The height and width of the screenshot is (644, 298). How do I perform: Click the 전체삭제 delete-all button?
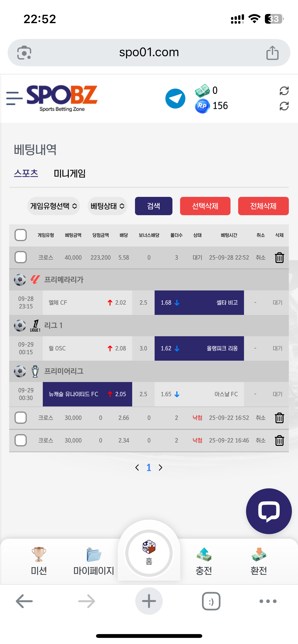(x=263, y=206)
